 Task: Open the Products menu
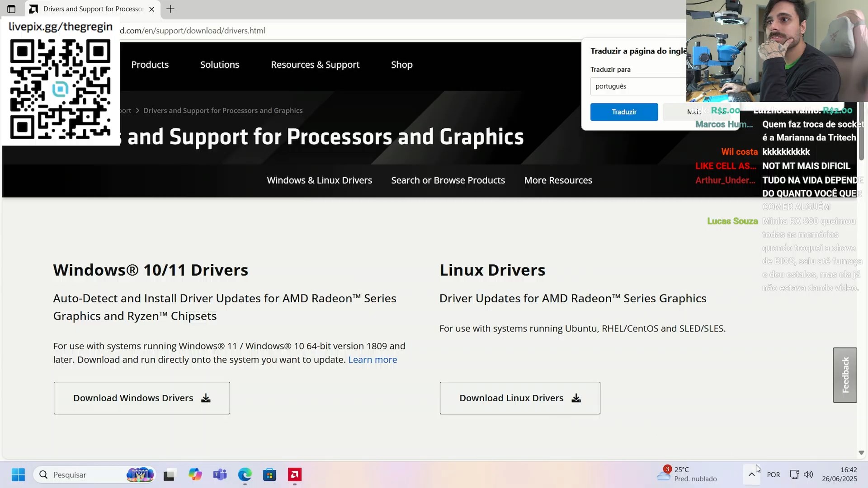click(x=150, y=65)
